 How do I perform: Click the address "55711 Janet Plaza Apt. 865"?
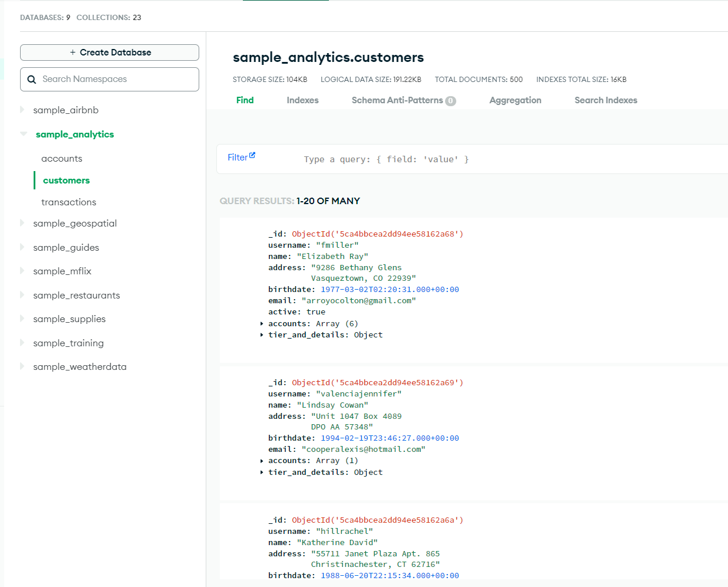pyautogui.click(x=375, y=553)
